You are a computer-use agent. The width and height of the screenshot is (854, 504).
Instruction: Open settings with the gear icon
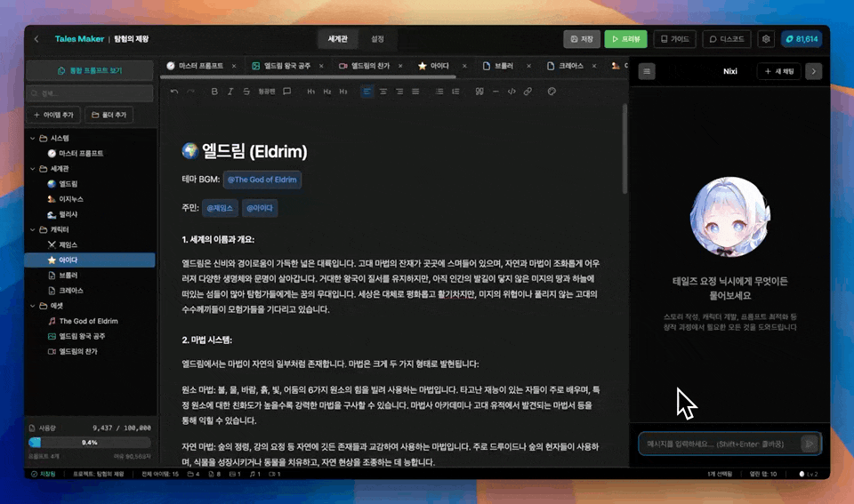coord(765,39)
